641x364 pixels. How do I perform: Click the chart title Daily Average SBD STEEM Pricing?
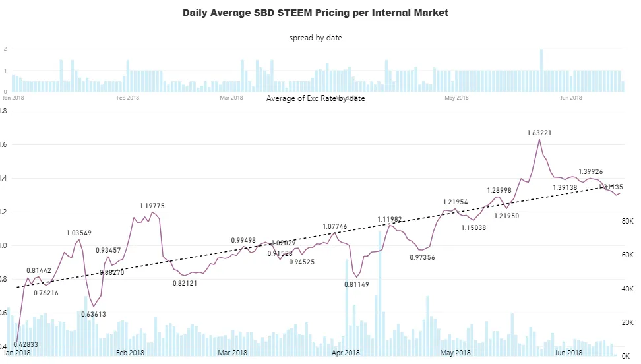point(315,13)
